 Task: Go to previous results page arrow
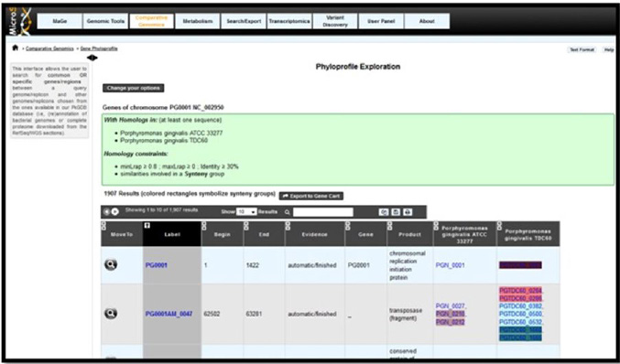pyautogui.click(x=106, y=211)
